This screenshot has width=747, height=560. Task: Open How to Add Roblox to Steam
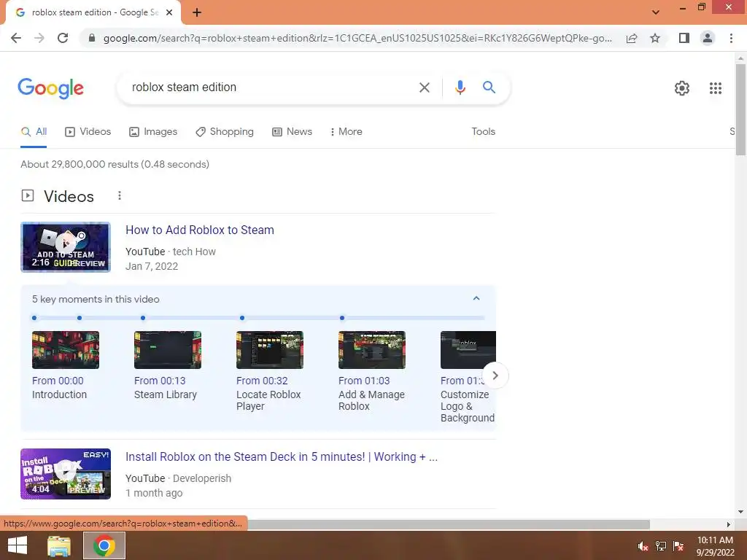tap(200, 230)
